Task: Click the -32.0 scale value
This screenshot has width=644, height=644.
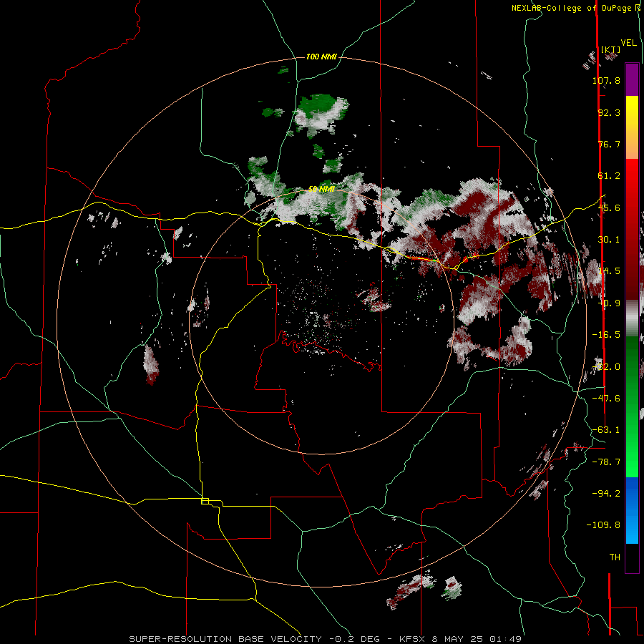Action: coord(606,367)
